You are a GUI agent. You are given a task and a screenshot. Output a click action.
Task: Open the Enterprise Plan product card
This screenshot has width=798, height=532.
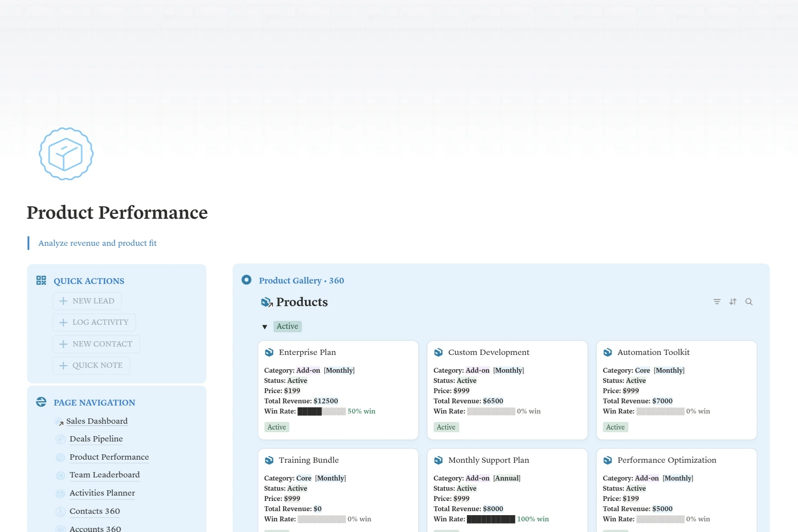point(307,352)
